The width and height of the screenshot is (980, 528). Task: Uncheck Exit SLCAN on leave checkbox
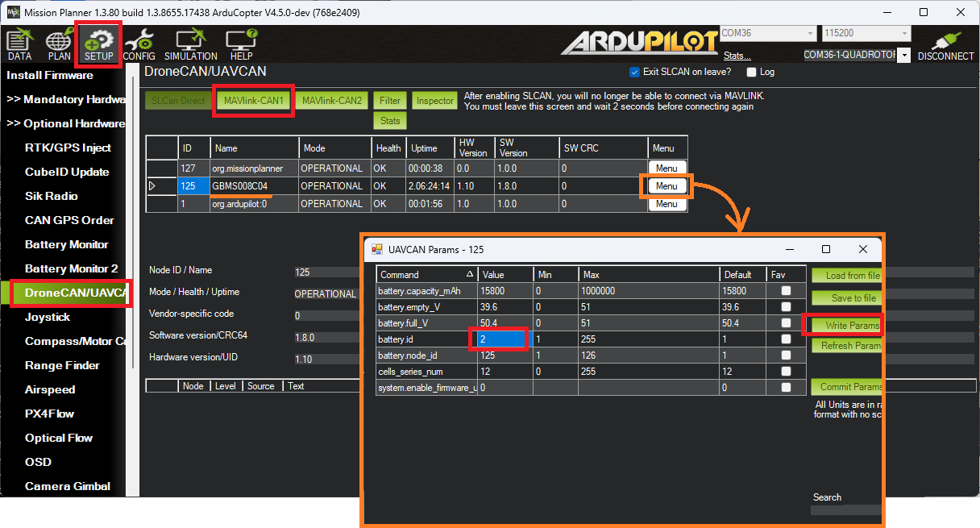(634, 72)
